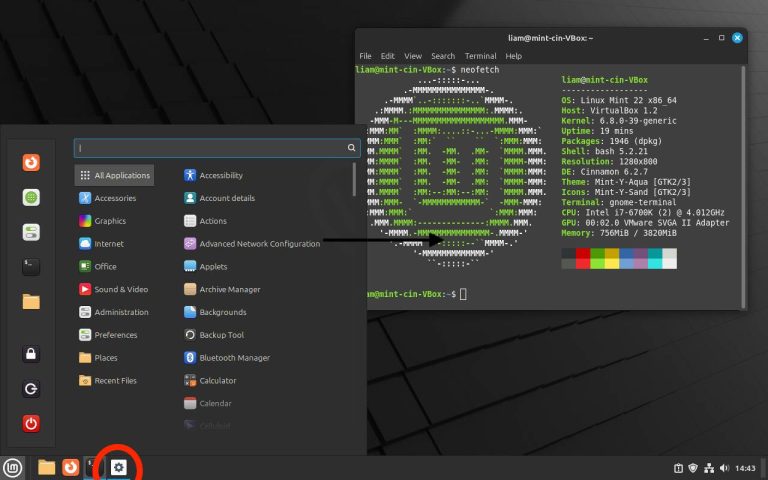Click the terminal window scrollbar
This screenshot has width=768, height=480.
(x=744, y=186)
